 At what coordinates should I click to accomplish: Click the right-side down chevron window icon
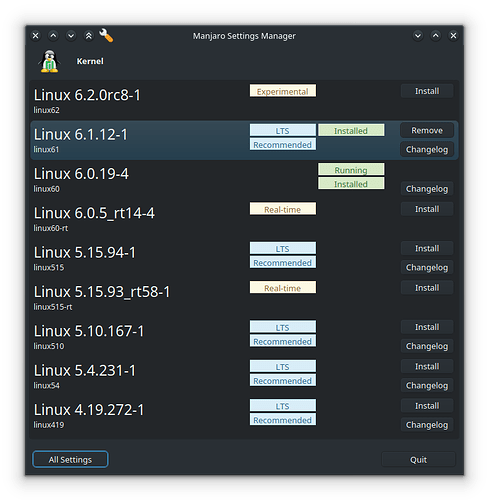pos(418,35)
